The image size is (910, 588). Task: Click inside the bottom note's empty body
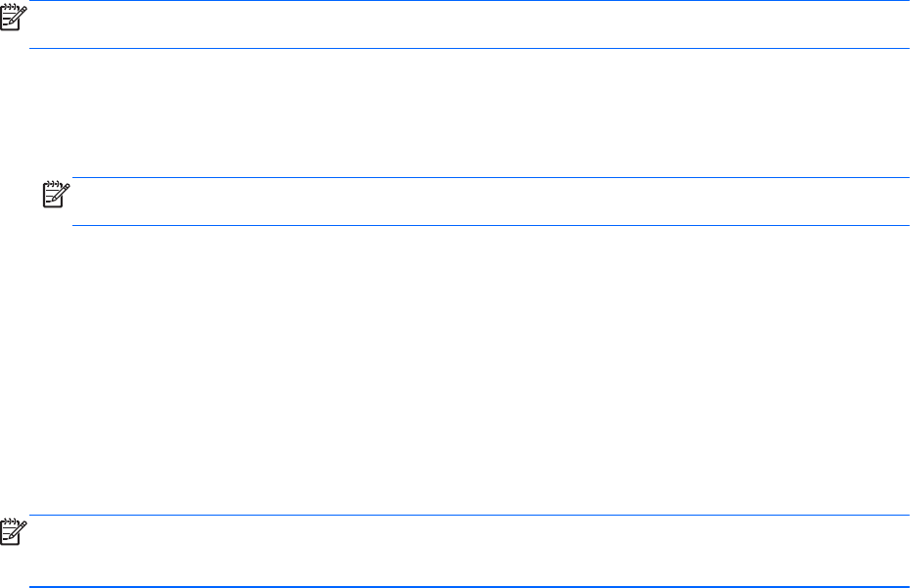coord(470,552)
